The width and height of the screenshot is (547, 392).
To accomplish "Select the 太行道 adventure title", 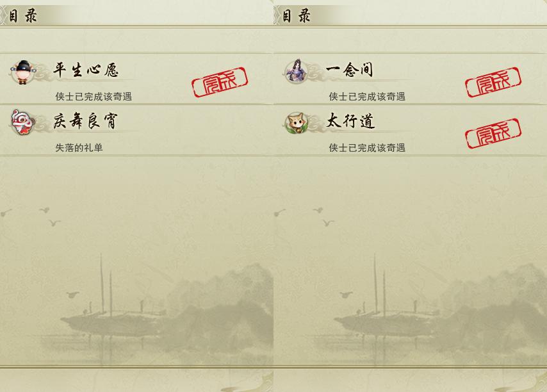I will (350, 120).
